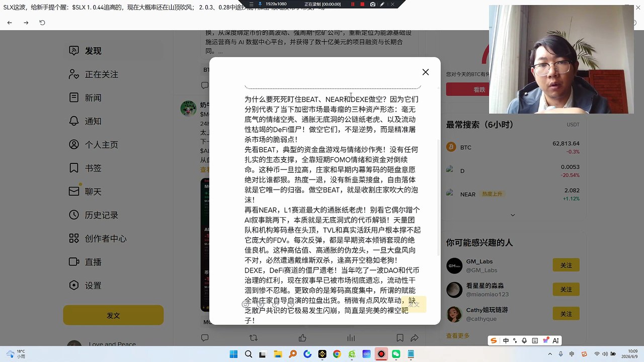Select BTC in 最常搜索 list
This screenshot has height=362, width=644.
click(513, 147)
